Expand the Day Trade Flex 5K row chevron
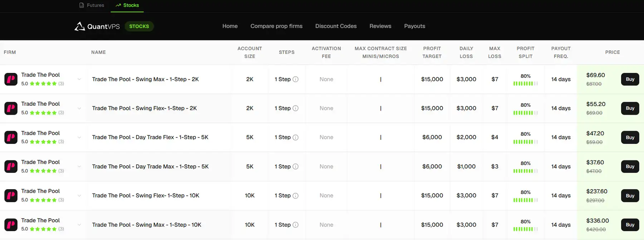The width and height of the screenshot is (644, 240). (x=79, y=137)
